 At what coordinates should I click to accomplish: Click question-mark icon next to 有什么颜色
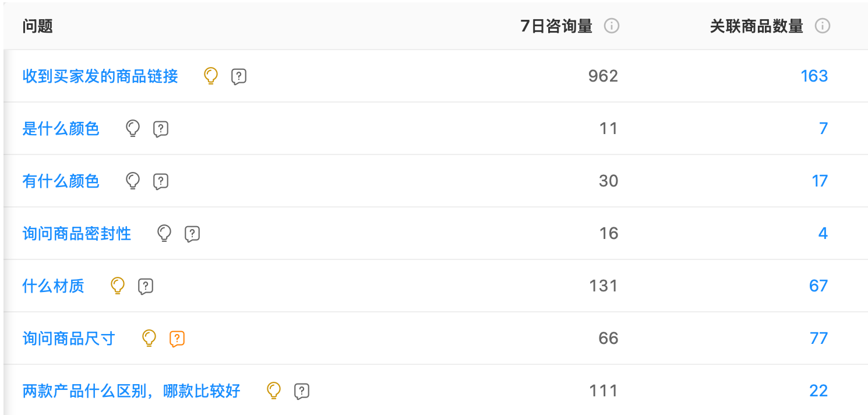click(x=161, y=181)
